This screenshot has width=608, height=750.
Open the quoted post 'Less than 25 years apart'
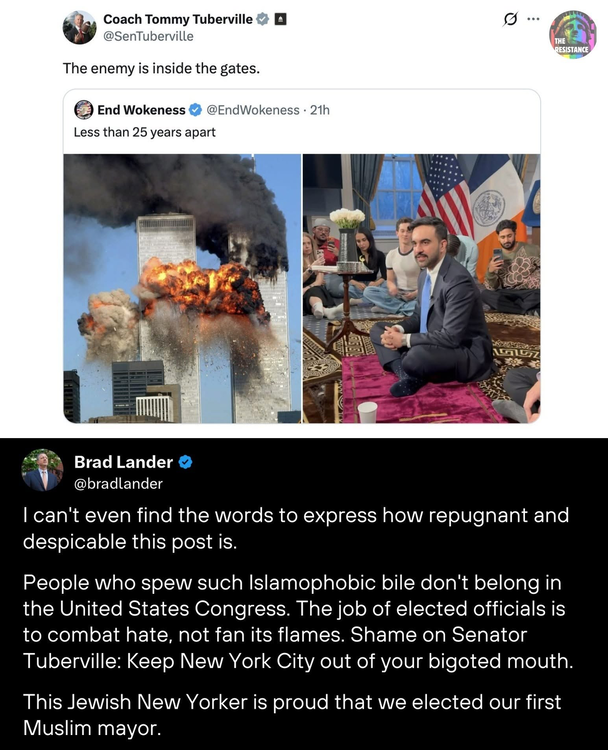point(144,132)
